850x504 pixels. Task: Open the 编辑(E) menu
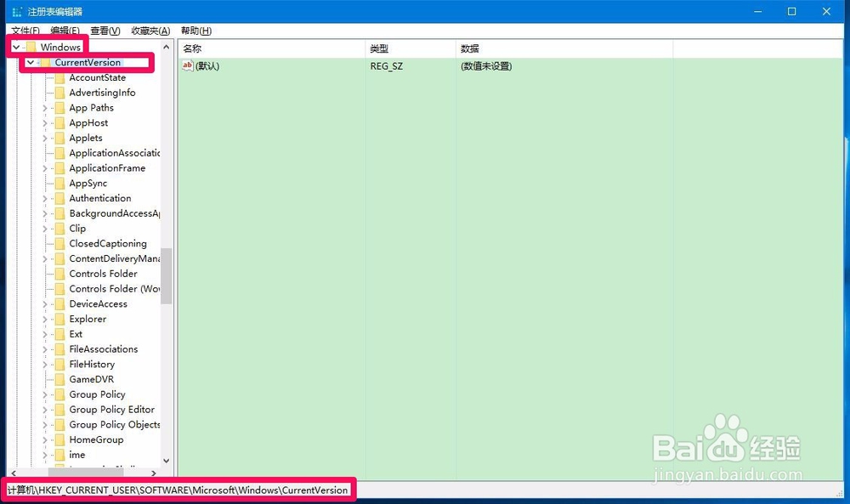click(x=65, y=31)
